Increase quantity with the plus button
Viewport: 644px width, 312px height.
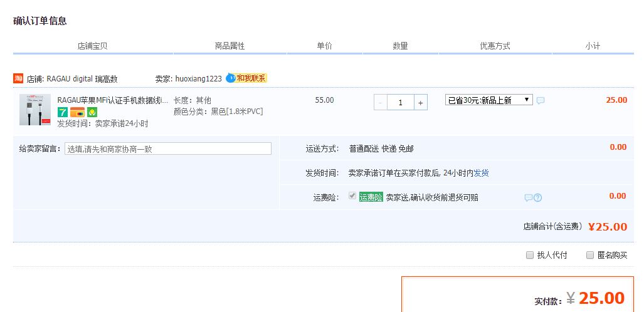tap(421, 103)
